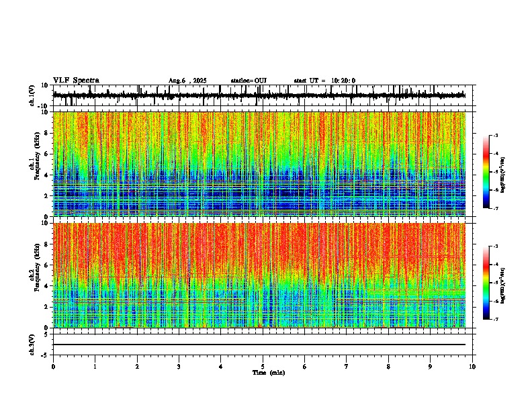Viewport: 532px width, 411px height.
Task: Click the "ch.1(V)" waveform axis label
Action: click(32, 95)
